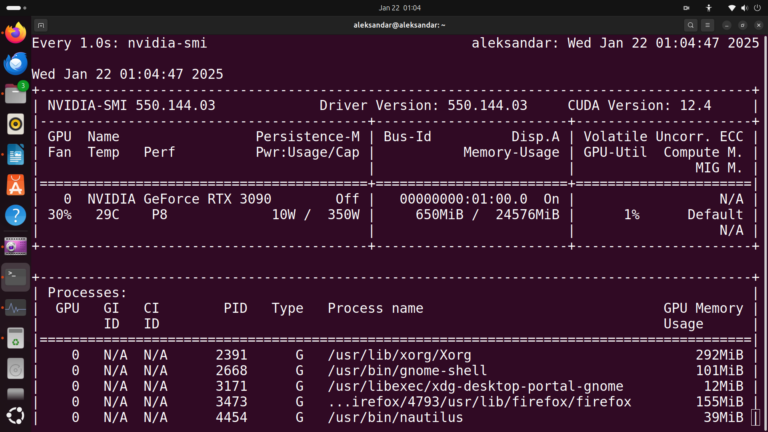The height and width of the screenshot is (432, 768).
Task: Select the Terminal icon in dock
Action: 16,277
